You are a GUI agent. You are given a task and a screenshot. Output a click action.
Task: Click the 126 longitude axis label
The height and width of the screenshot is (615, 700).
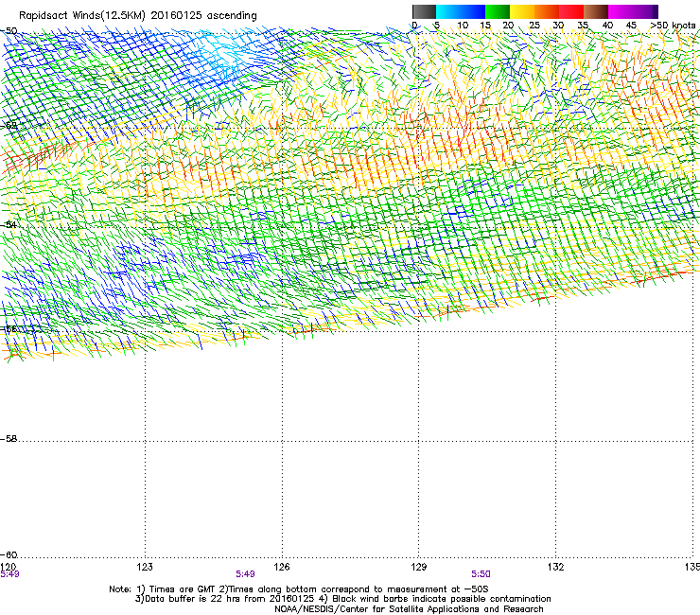pyautogui.click(x=282, y=567)
